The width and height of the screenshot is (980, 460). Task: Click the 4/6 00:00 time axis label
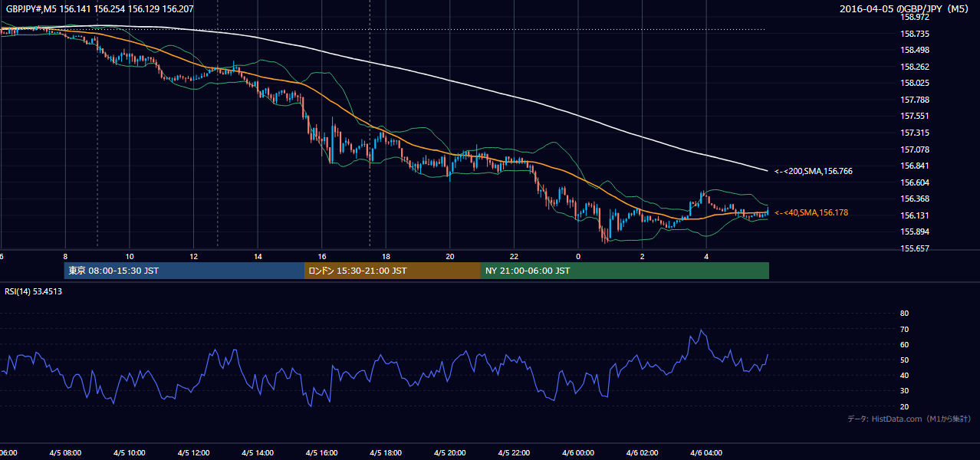[x=578, y=453]
